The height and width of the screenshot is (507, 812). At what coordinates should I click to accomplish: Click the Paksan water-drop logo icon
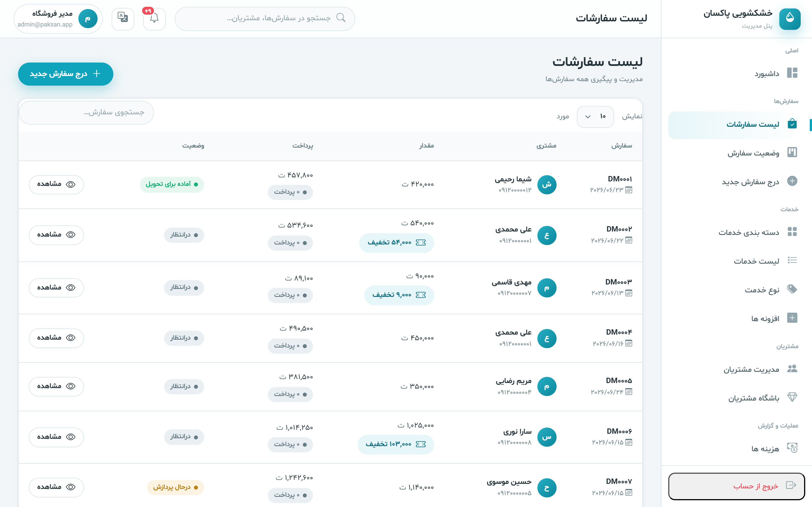pos(789,19)
